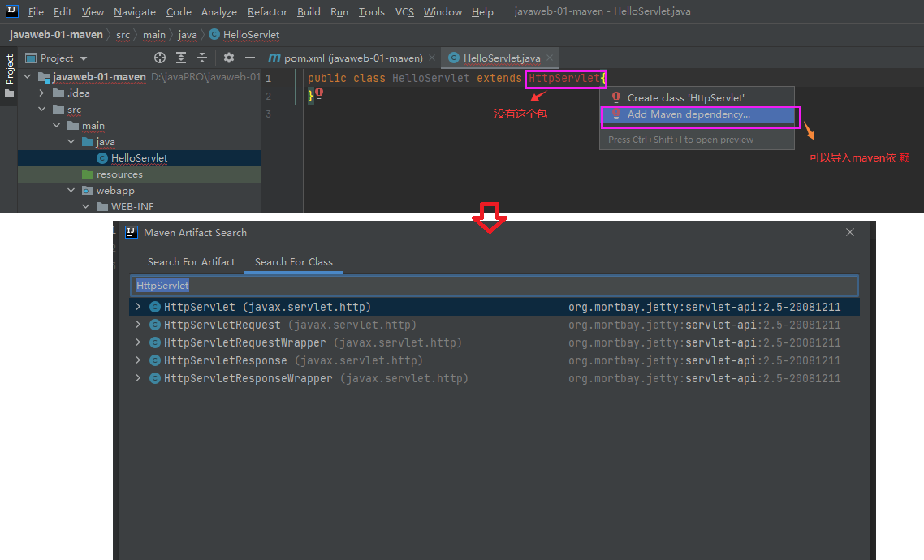Open the Help menu
The height and width of the screenshot is (560, 924).
pyautogui.click(x=482, y=12)
